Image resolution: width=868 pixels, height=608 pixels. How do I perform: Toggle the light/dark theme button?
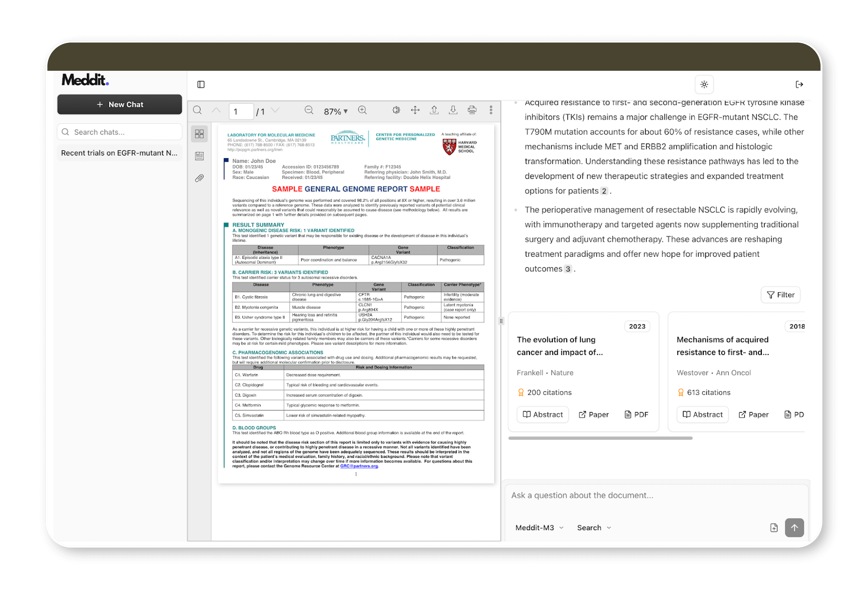pos(704,84)
